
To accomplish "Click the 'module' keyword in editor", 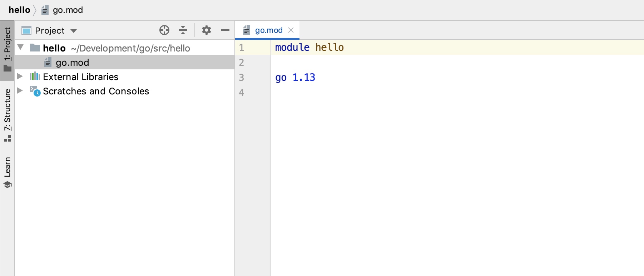I will coord(292,47).
